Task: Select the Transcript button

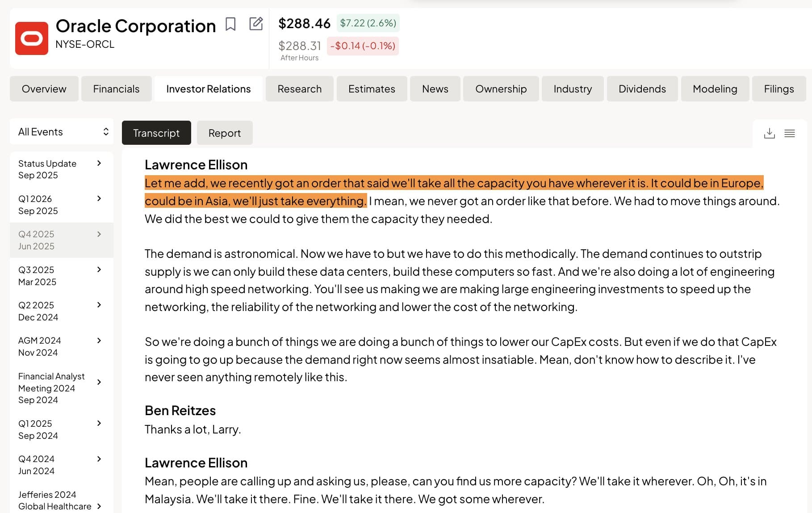Action: pos(156,133)
